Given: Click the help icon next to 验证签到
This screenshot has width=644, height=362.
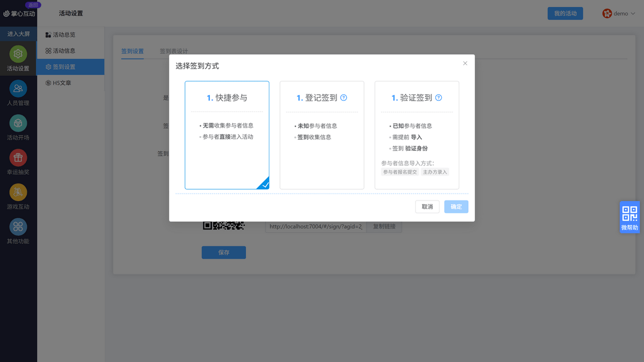Looking at the screenshot, I should tap(438, 98).
